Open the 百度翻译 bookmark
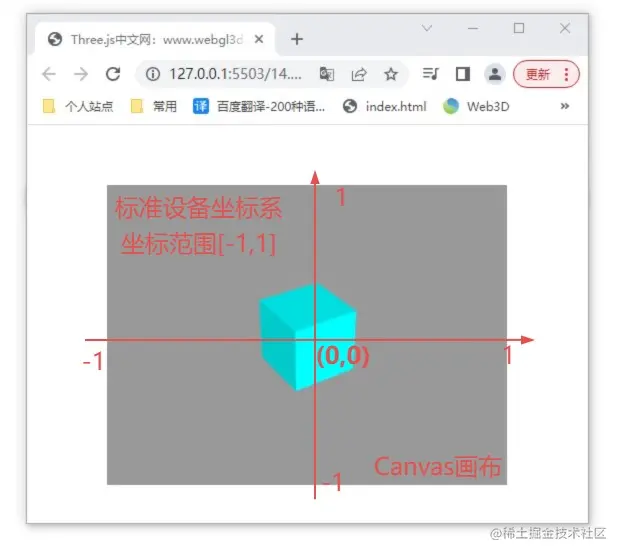Image resolution: width=622 pixels, height=556 pixels. 259,106
